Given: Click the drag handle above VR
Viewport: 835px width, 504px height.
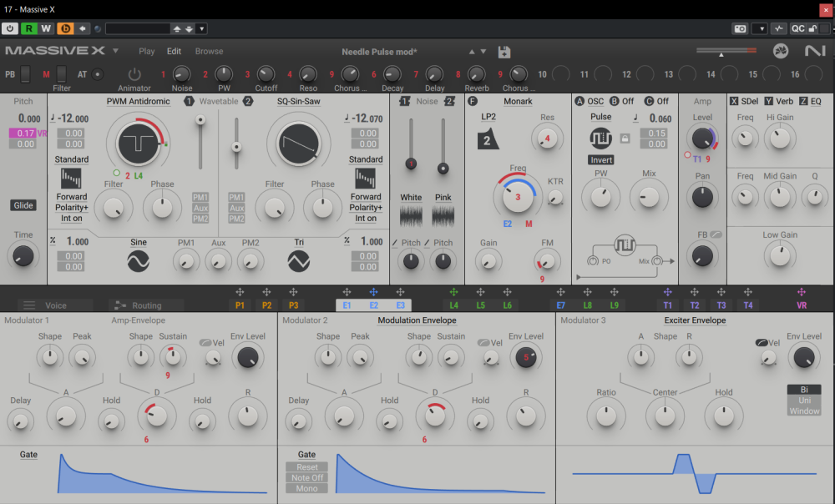Looking at the screenshot, I should pos(801,292).
